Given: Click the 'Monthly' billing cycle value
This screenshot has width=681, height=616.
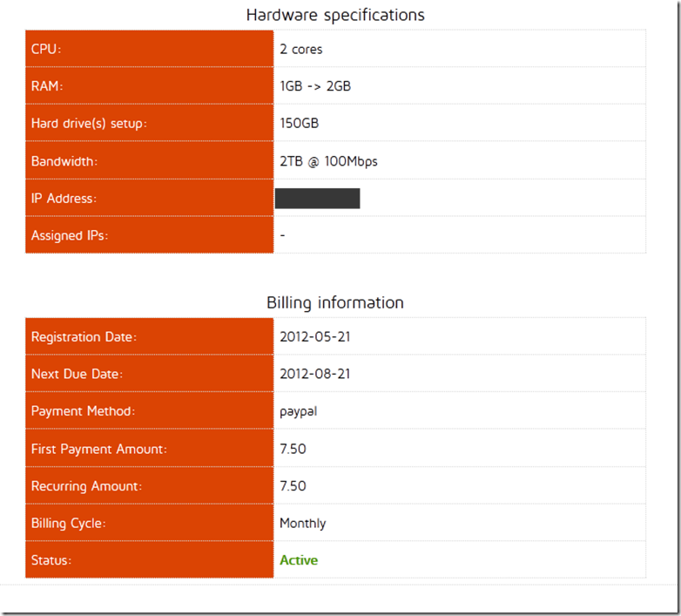Looking at the screenshot, I should (x=303, y=524).
